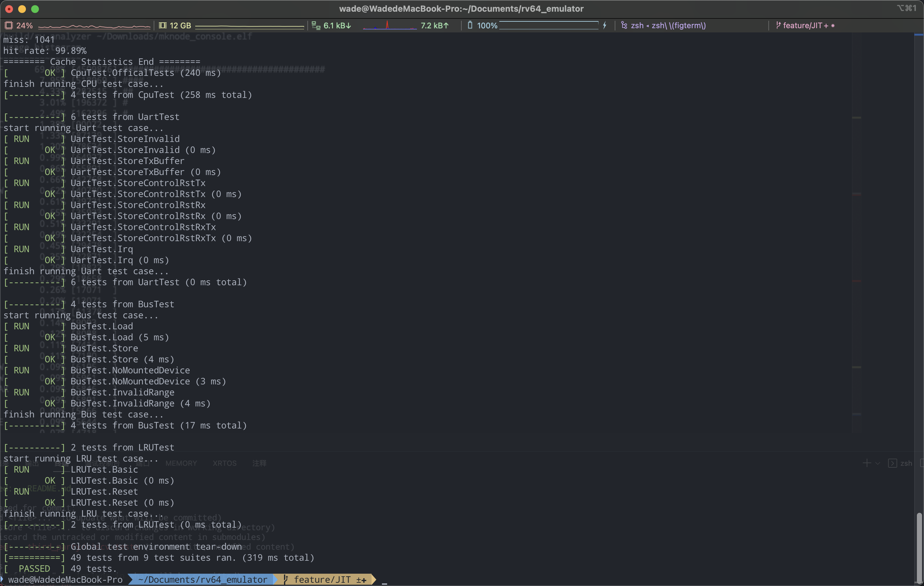
Task: Click the ~/Documents/rv64_emulator prompt path segment
Action: [202, 580]
